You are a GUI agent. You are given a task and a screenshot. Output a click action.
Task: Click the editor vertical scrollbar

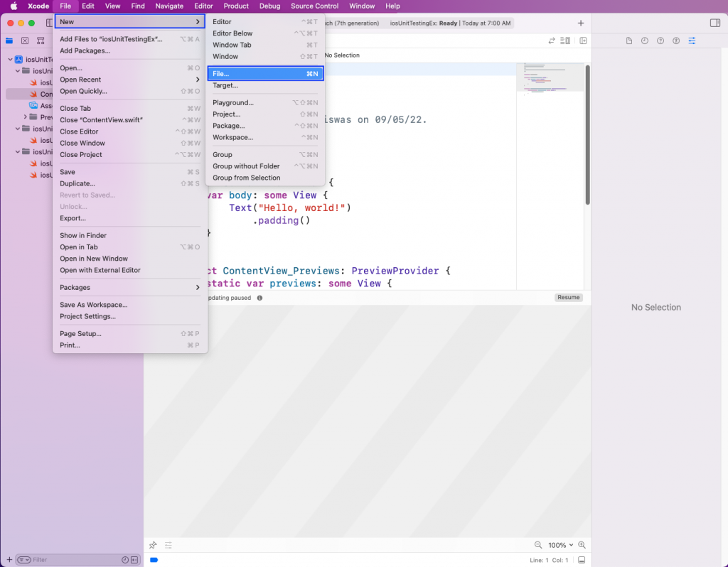click(587, 135)
